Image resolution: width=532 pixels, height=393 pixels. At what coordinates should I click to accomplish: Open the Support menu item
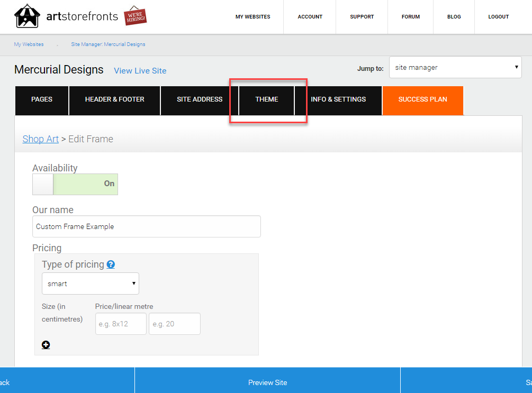coord(362,16)
